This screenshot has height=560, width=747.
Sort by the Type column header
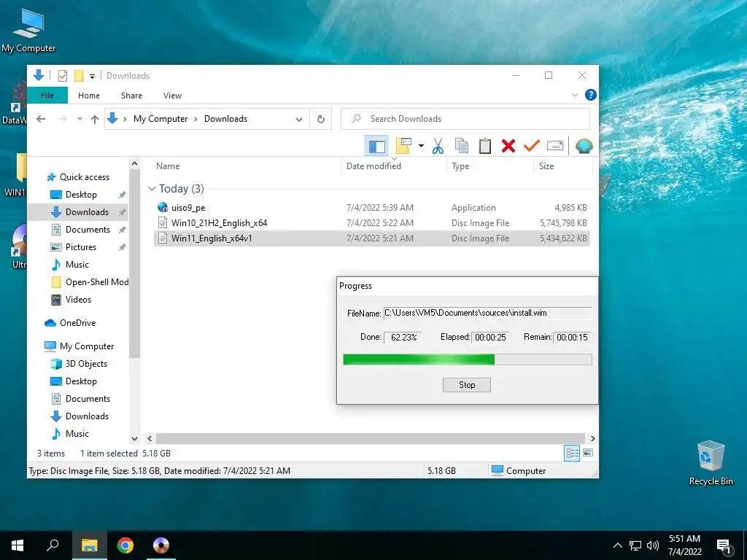pyautogui.click(x=490, y=166)
